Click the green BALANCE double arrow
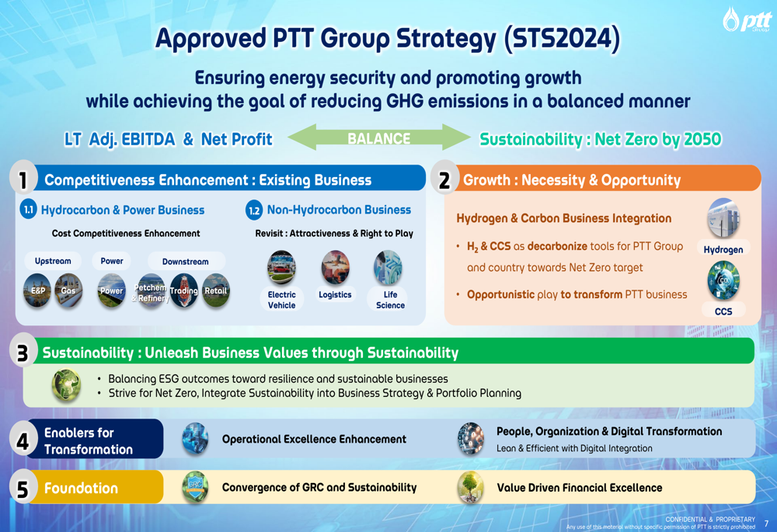 point(379,137)
